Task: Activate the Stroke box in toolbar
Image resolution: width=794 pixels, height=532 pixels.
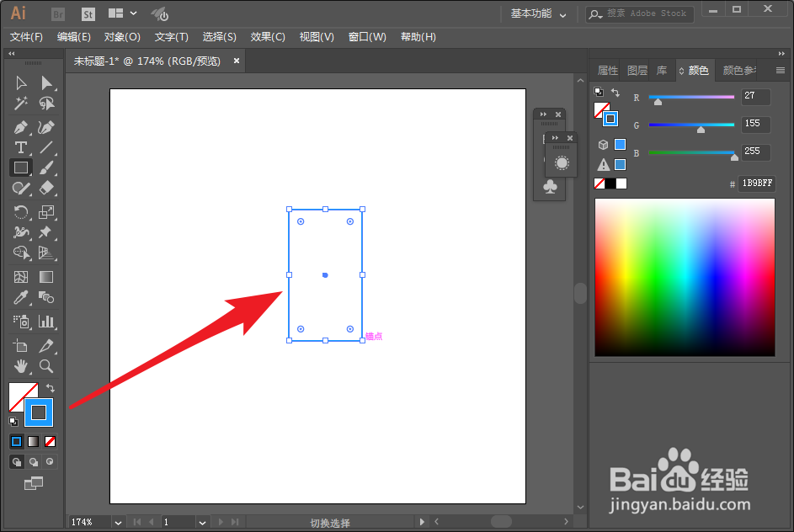Action: pyautogui.click(x=39, y=412)
